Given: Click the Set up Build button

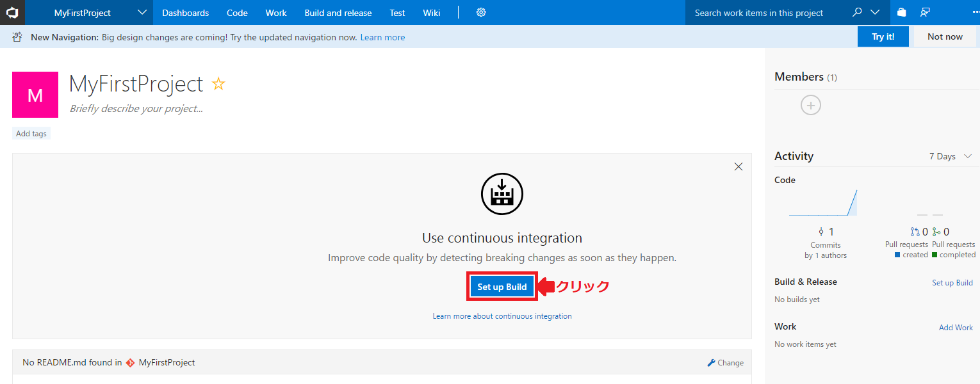Looking at the screenshot, I should coord(502,287).
